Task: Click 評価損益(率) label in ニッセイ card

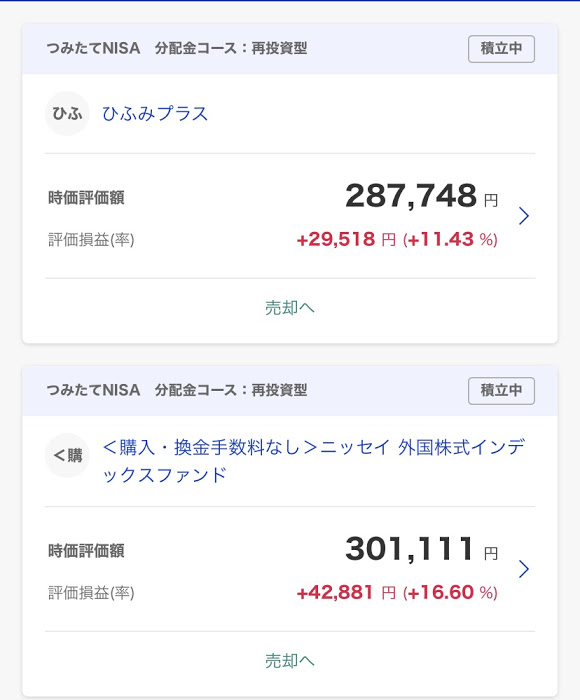Action: click(91, 593)
